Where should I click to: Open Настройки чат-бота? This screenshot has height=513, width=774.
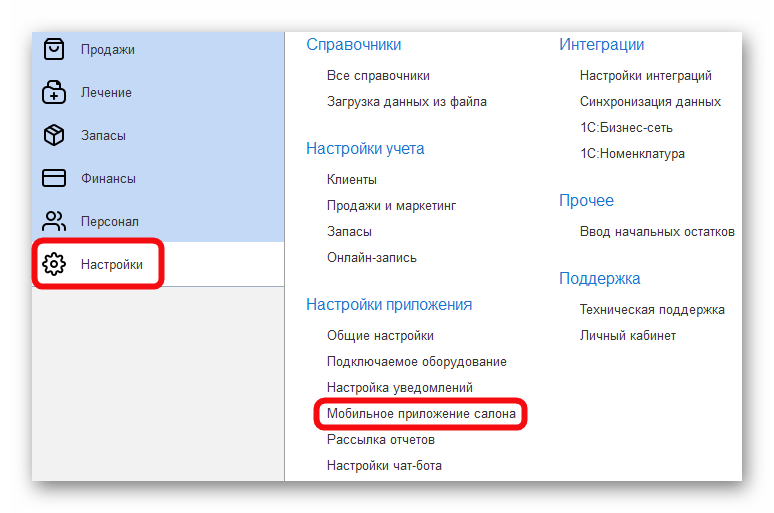pos(384,465)
